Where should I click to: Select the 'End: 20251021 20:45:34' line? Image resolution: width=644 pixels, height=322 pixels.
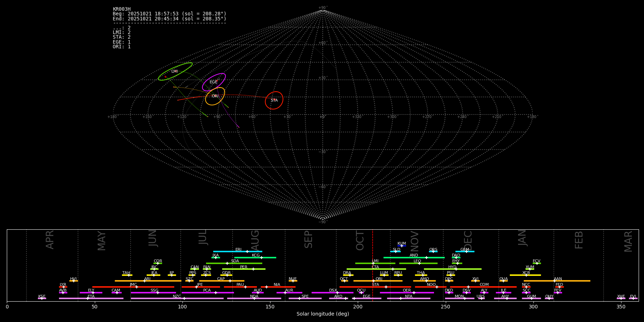(170, 19)
